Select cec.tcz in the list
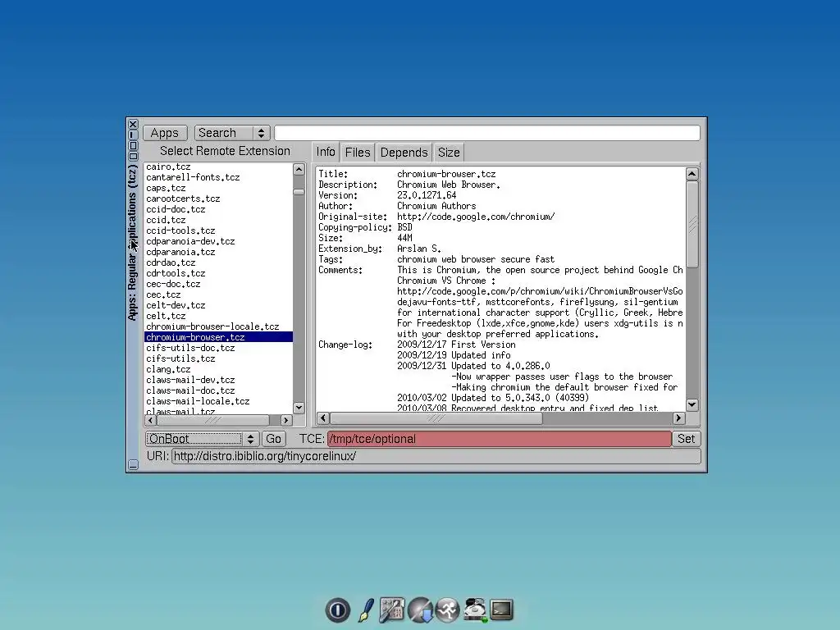 coord(218,294)
